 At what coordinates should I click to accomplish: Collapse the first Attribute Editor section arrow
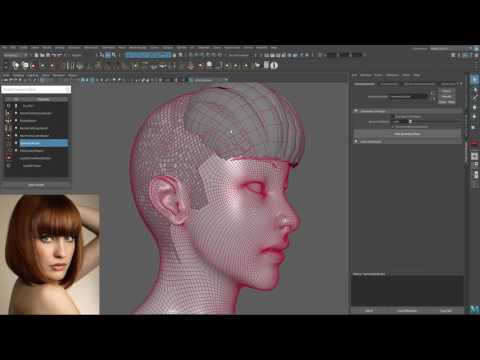(x=356, y=111)
